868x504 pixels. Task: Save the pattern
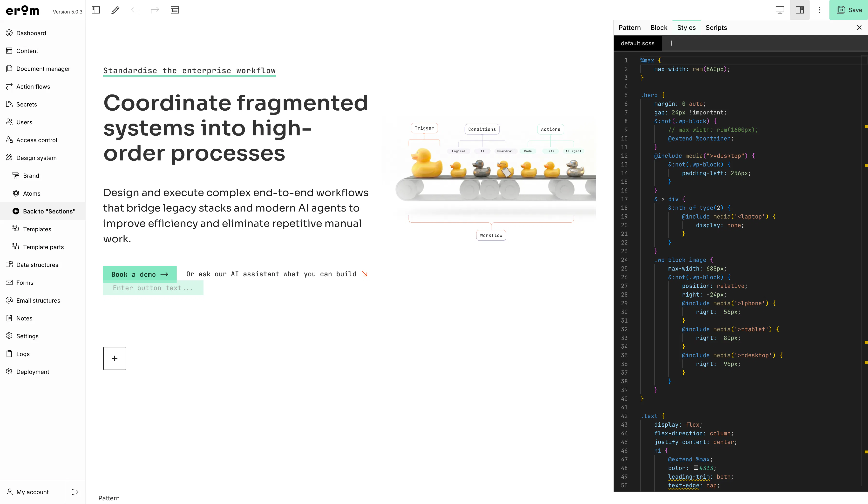(x=849, y=10)
